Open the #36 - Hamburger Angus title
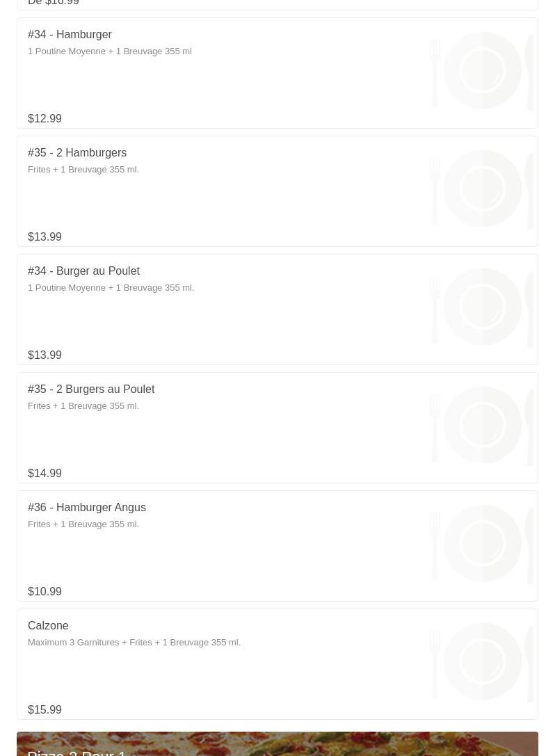 [87, 507]
